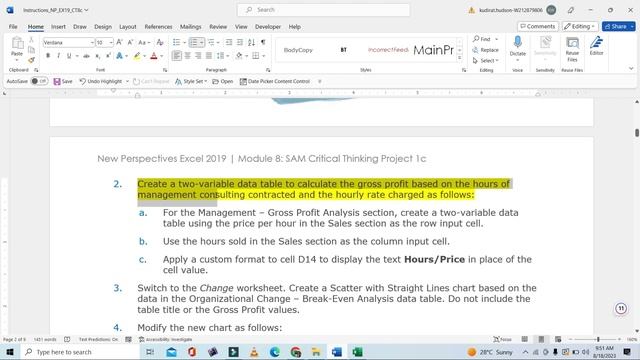Apply Superscript formatting
Image resolution: width=640 pixels, height=360 pixels.
coord(108,56)
